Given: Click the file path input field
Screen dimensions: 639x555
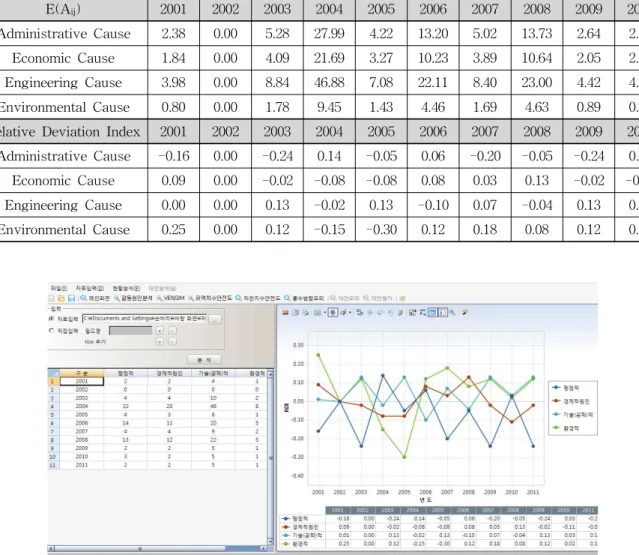Looking at the screenshot, I should (145, 318).
